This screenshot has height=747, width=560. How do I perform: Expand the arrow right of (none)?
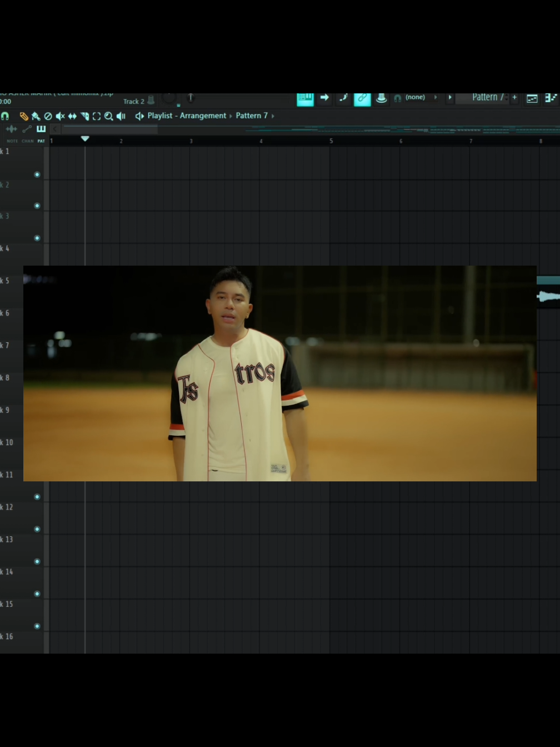click(436, 97)
